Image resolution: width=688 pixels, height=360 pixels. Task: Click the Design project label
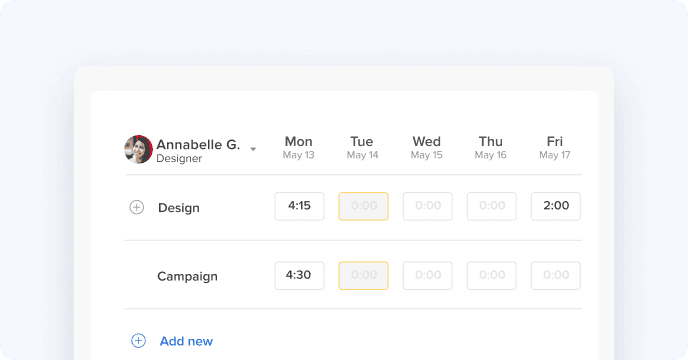(179, 208)
